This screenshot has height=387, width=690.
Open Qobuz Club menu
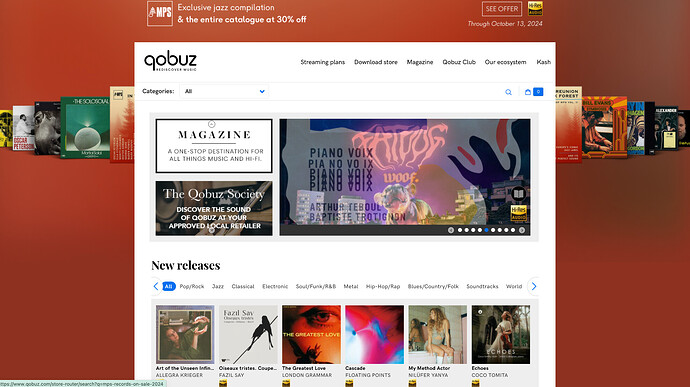coord(459,62)
